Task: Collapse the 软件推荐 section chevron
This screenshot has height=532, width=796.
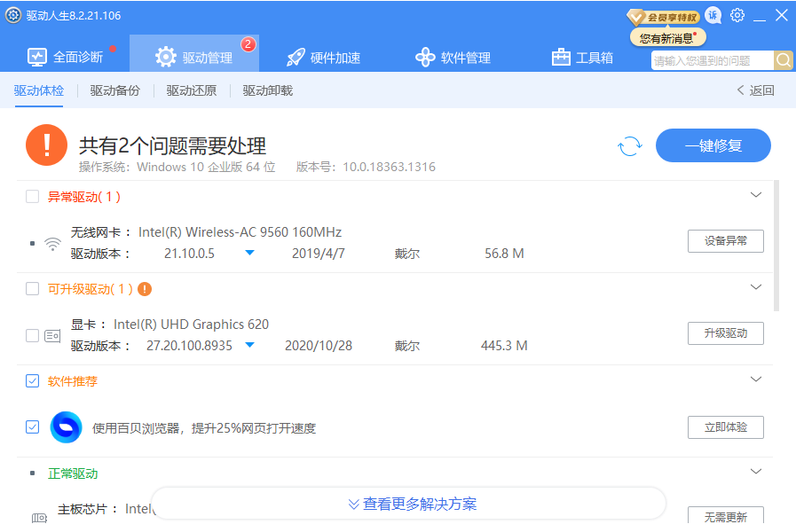Action: [756, 379]
